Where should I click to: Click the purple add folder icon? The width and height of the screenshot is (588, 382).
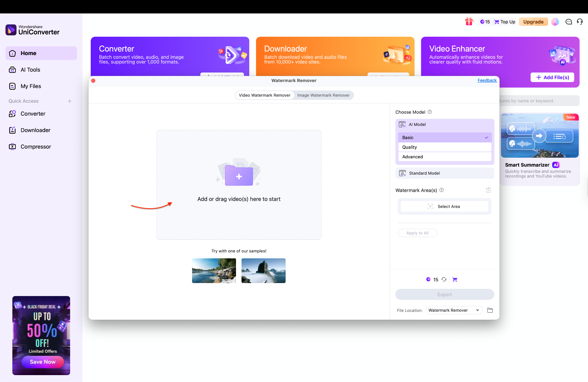(x=239, y=176)
